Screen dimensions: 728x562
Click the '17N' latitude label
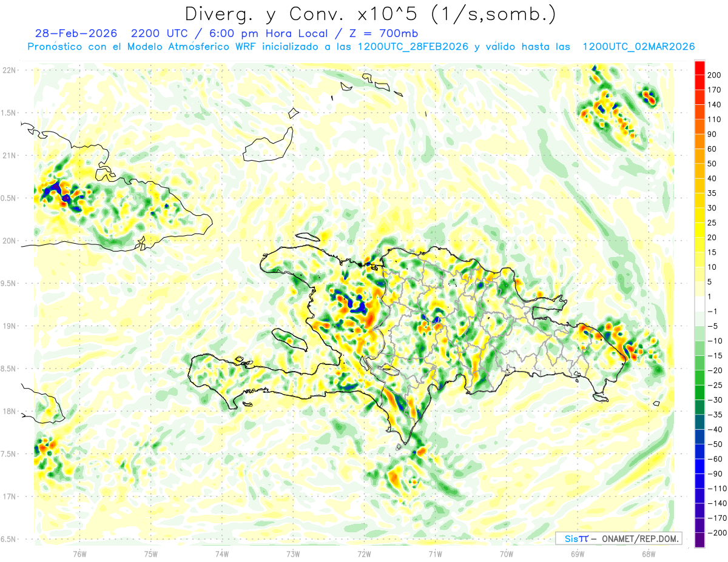pyautogui.click(x=10, y=497)
